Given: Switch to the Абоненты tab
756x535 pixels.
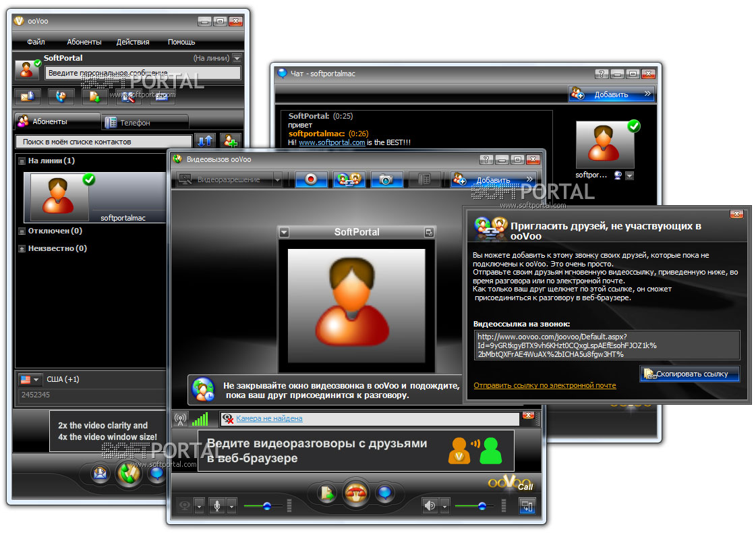Looking at the screenshot, I should click(x=57, y=121).
